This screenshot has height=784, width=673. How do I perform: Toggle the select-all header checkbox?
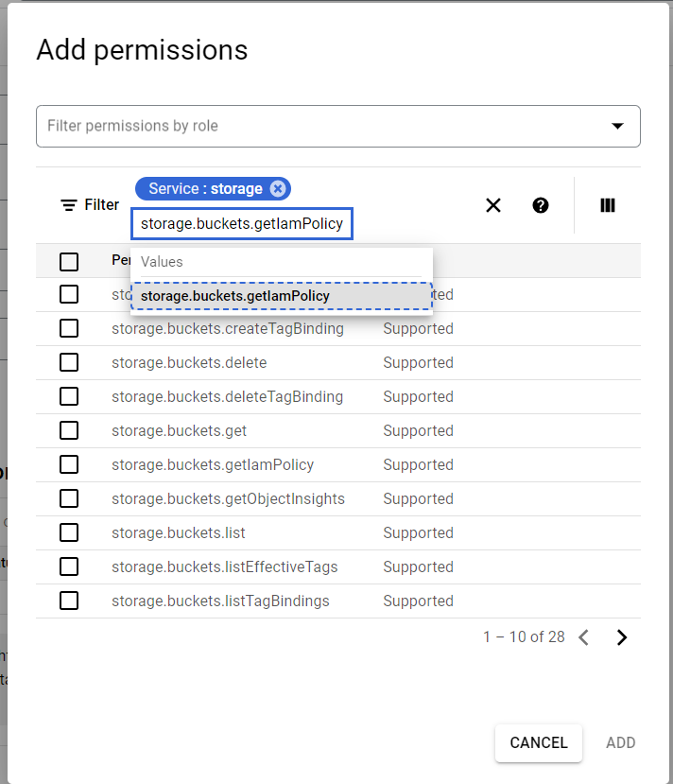(x=69, y=261)
